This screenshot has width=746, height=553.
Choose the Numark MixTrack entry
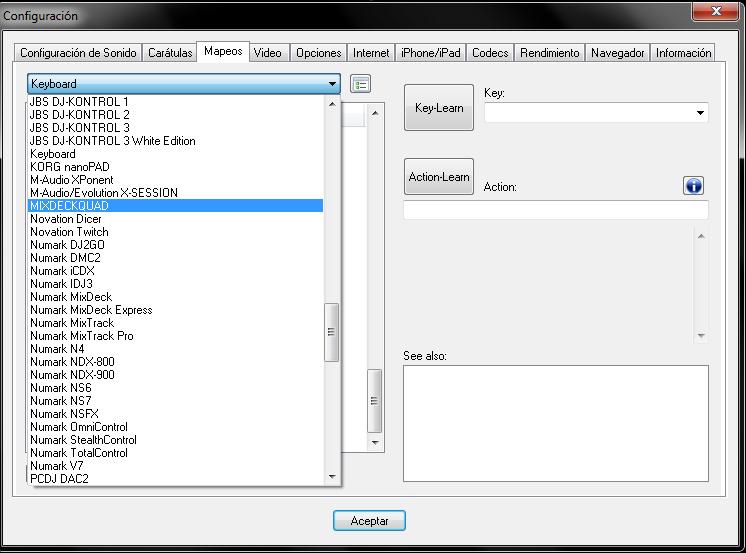[x=176, y=323]
